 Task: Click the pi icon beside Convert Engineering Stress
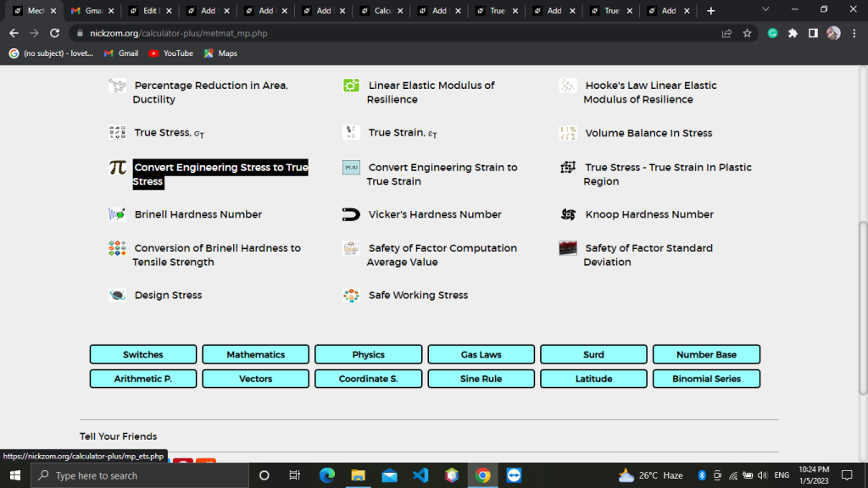pyautogui.click(x=117, y=167)
